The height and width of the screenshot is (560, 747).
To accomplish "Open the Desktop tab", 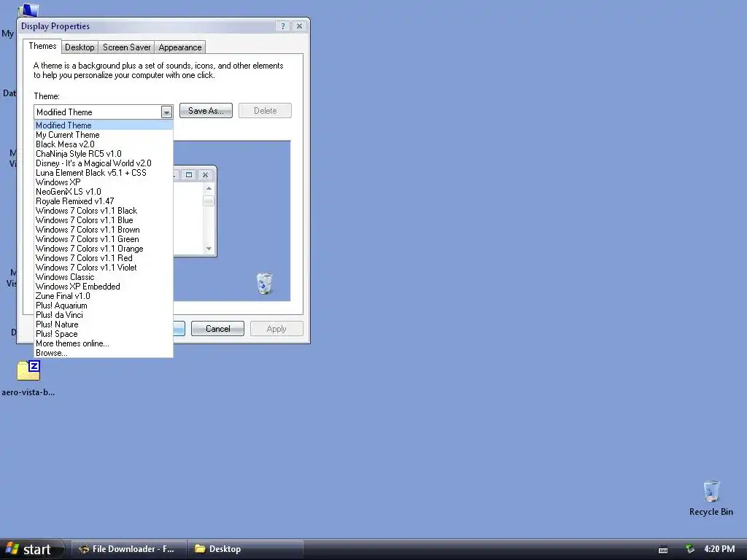I will 80,47.
